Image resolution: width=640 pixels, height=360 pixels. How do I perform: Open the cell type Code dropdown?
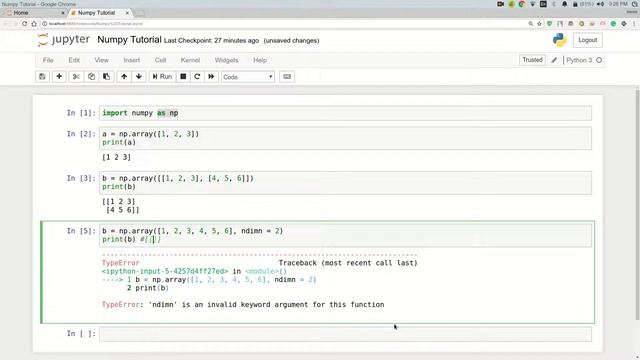(x=248, y=77)
